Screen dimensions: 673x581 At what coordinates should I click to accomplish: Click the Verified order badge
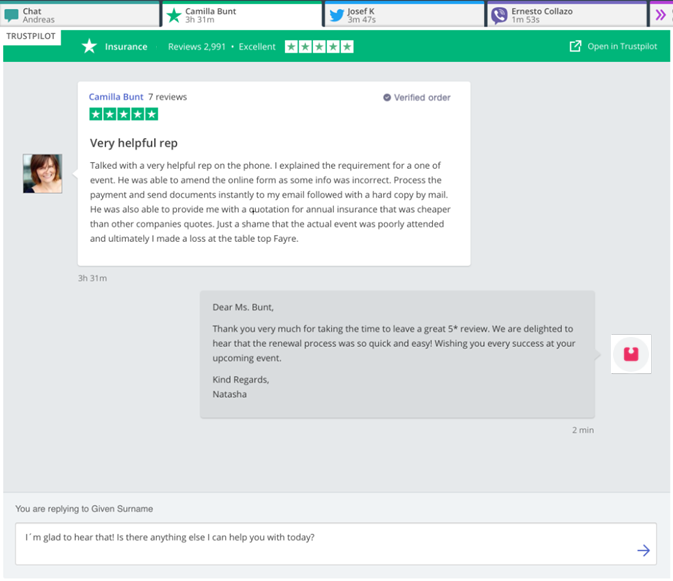(417, 97)
